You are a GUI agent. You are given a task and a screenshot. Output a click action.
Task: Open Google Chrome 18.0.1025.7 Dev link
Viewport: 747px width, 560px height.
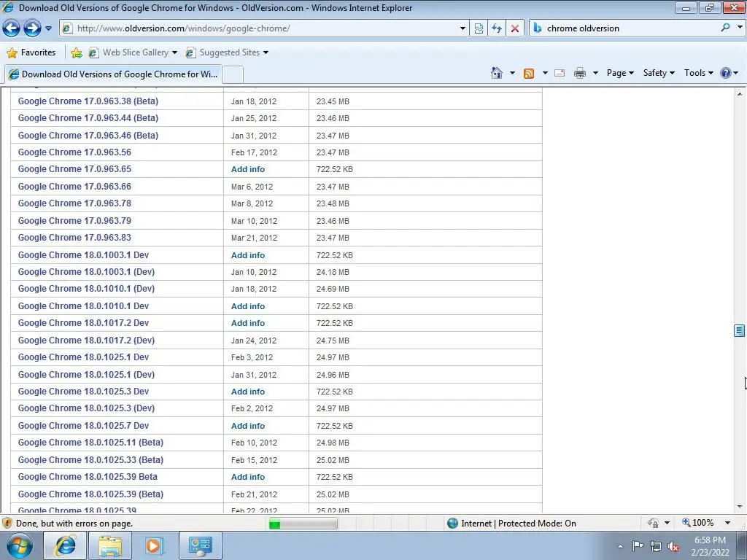(x=83, y=426)
